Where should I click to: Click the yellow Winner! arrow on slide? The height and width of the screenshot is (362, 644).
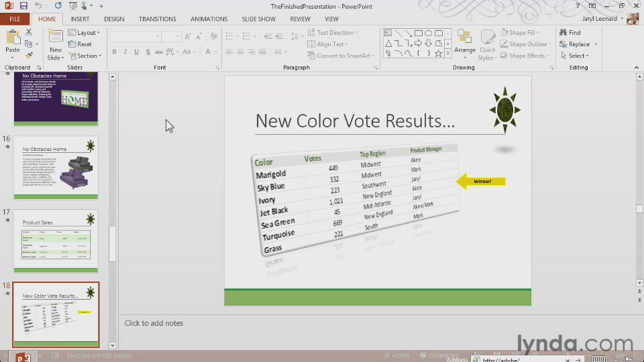click(480, 182)
